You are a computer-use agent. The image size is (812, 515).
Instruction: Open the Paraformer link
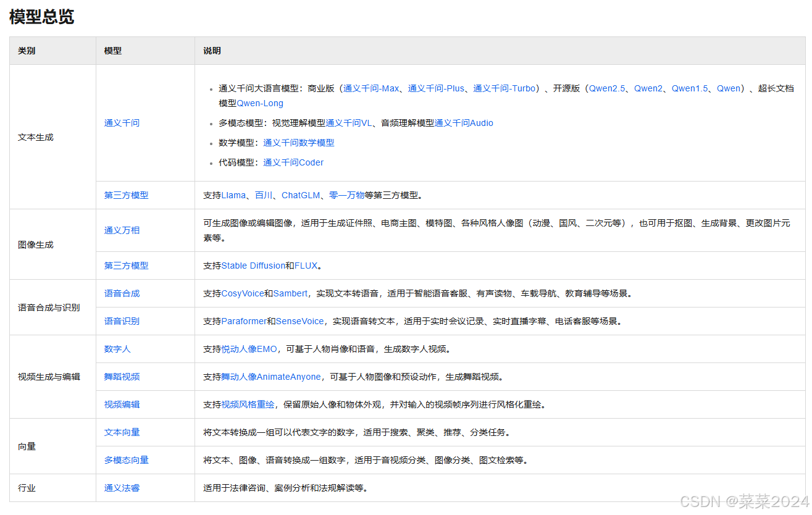(x=244, y=321)
